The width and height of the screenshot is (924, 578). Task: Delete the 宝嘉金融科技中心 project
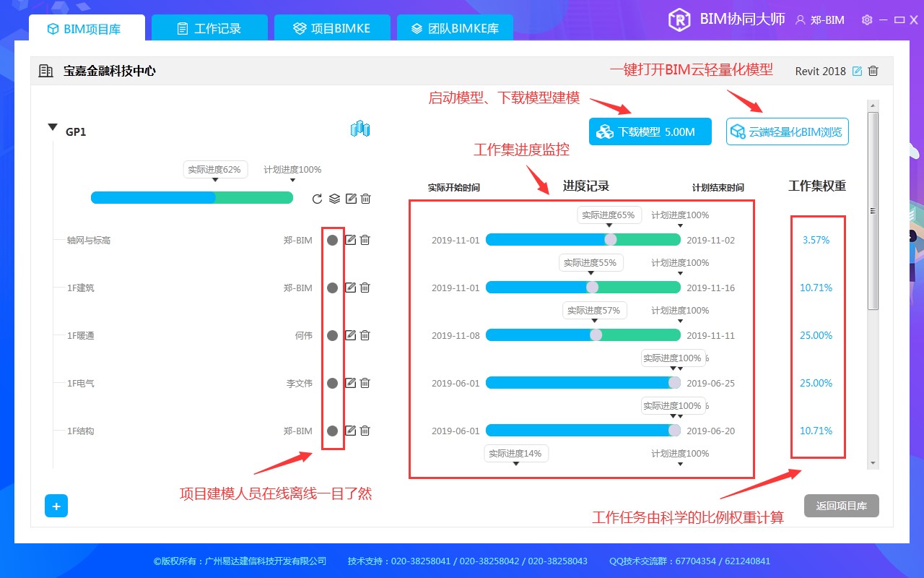(873, 71)
